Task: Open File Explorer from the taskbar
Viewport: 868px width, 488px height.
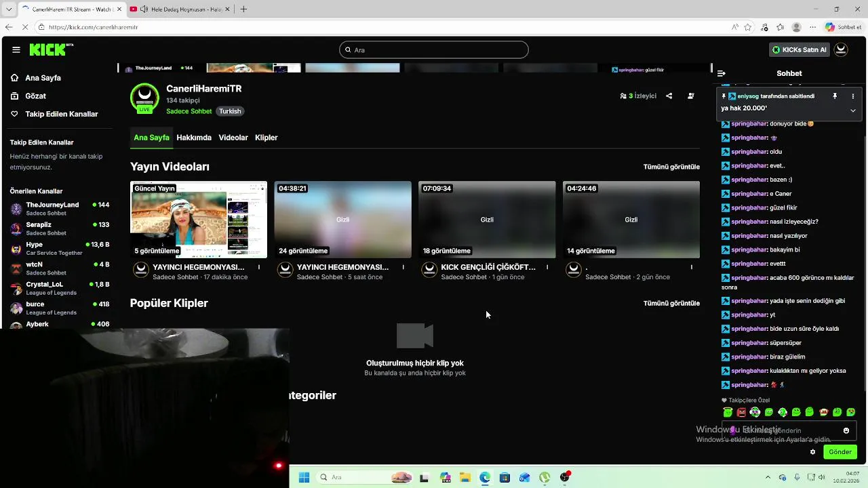Action: pos(465,477)
